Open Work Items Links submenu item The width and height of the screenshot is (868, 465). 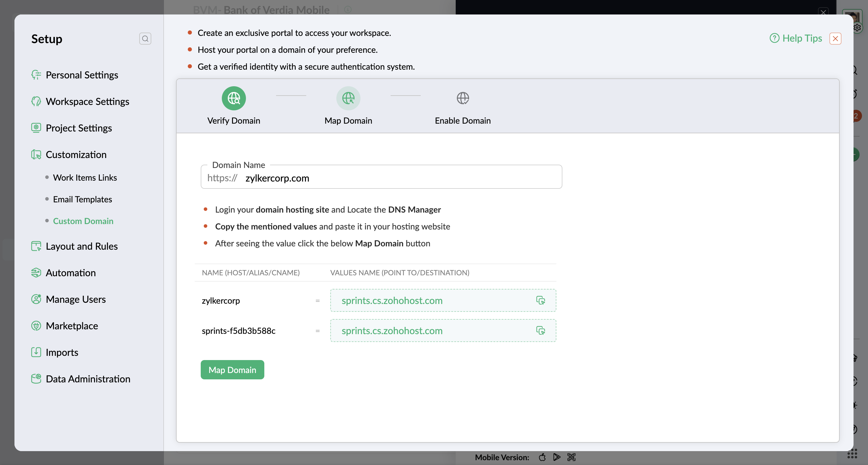point(85,178)
